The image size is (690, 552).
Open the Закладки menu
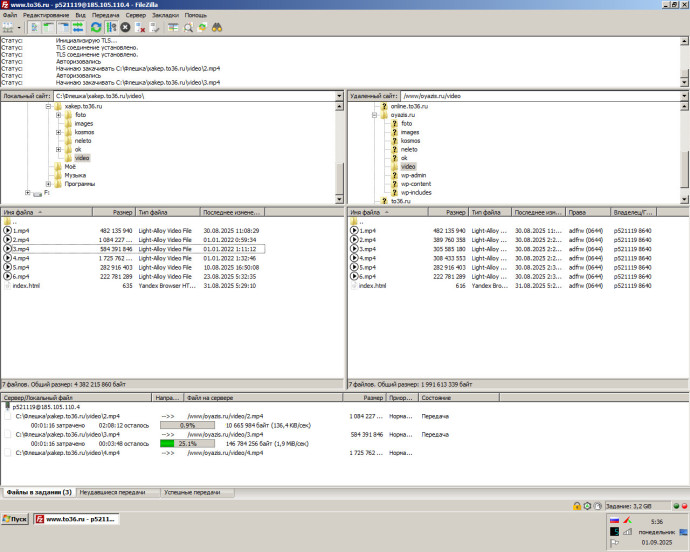click(x=165, y=15)
